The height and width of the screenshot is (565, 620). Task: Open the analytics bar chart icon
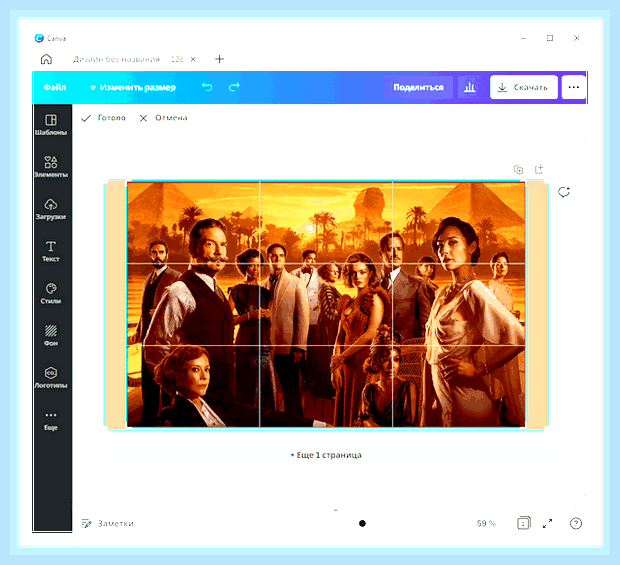[x=469, y=87]
